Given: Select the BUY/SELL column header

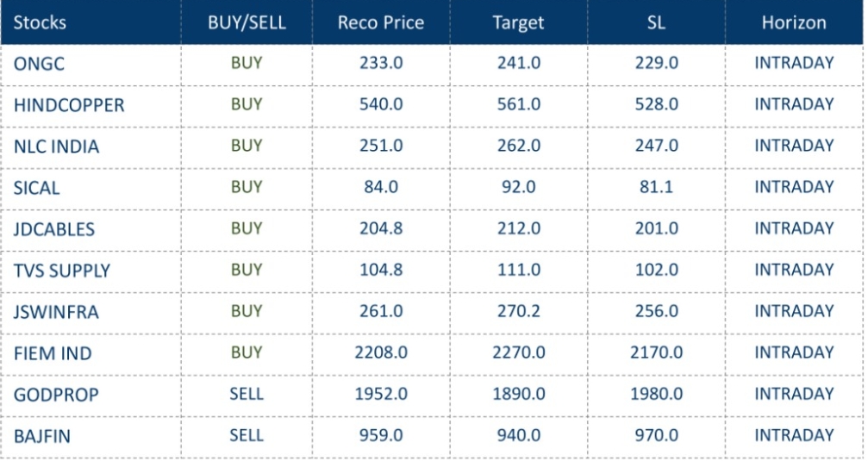Looking at the screenshot, I should click(x=246, y=22).
